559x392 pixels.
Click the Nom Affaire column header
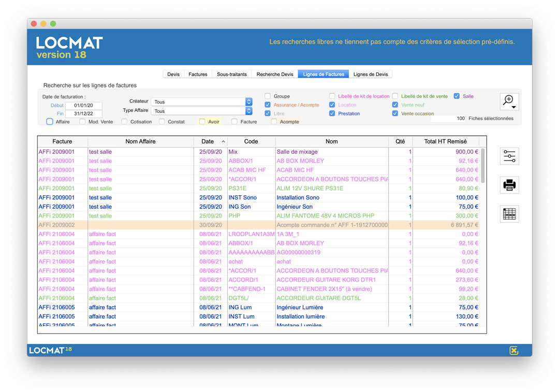pyautogui.click(x=140, y=141)
